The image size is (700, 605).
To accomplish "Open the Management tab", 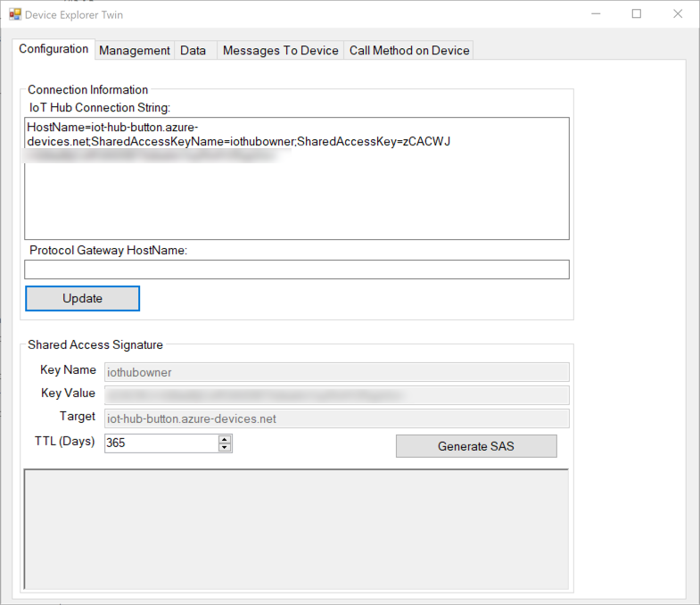I will pos(134,51).
